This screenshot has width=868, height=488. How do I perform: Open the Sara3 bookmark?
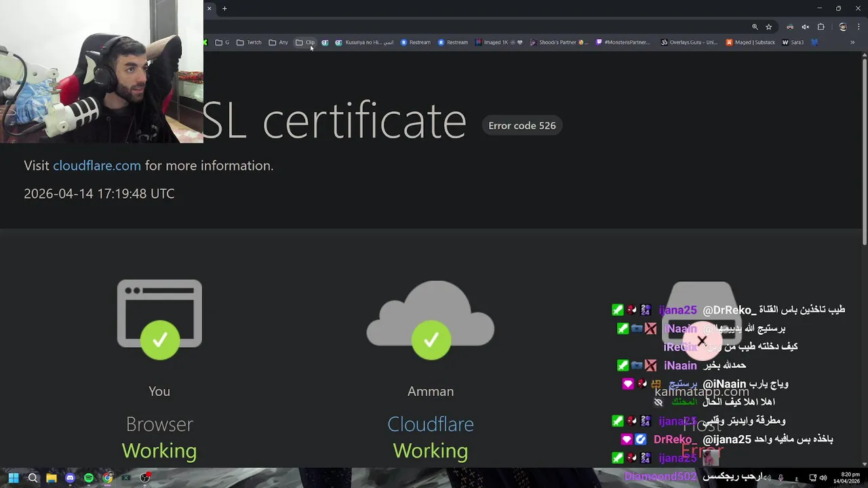point(793,42)
